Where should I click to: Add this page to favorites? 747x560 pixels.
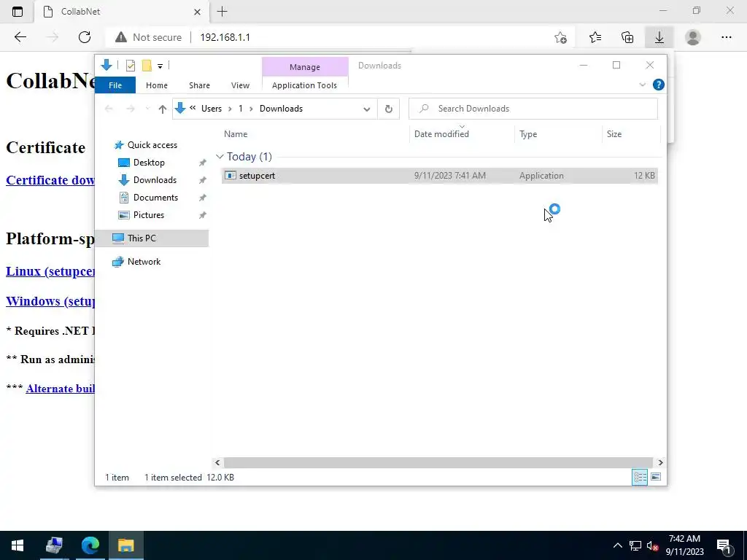(x=561, y=37)
